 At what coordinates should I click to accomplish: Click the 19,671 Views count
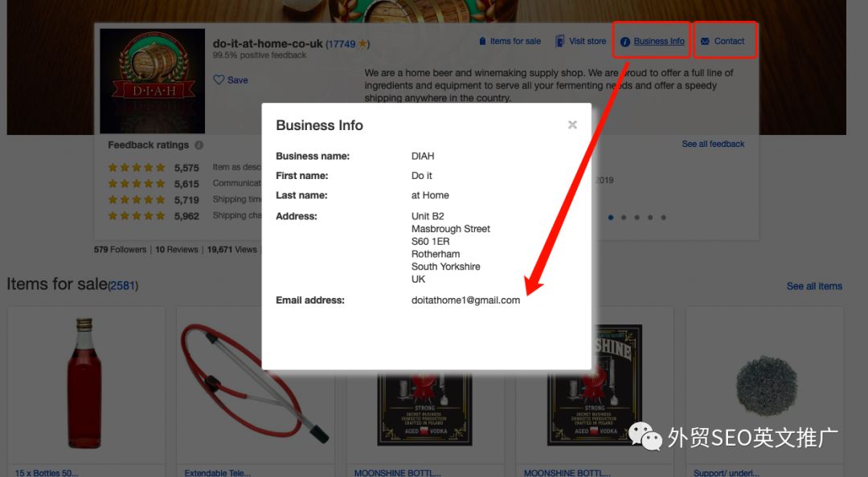[x=232, y=250]
